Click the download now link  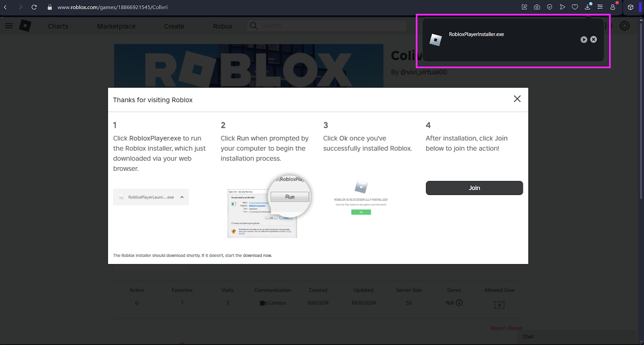257,256
